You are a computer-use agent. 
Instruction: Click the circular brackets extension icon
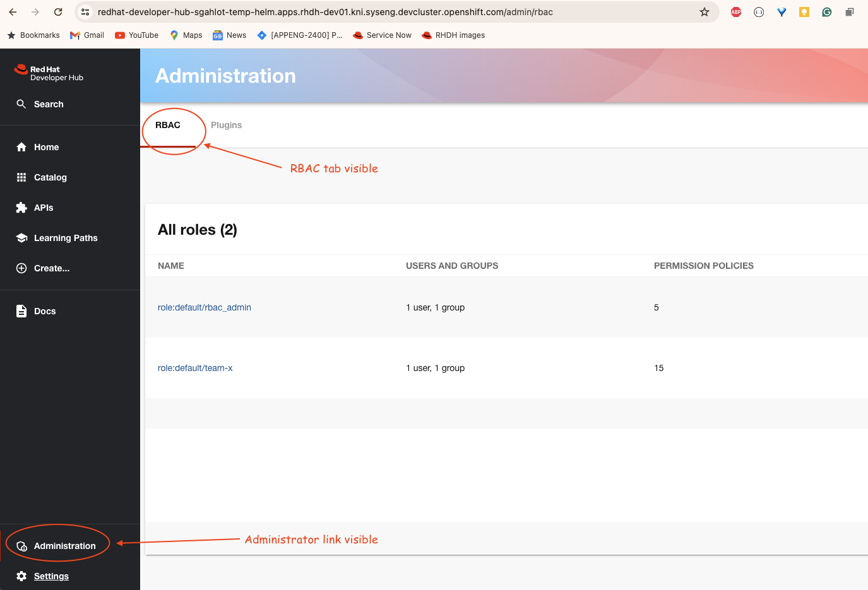(759, 12)
